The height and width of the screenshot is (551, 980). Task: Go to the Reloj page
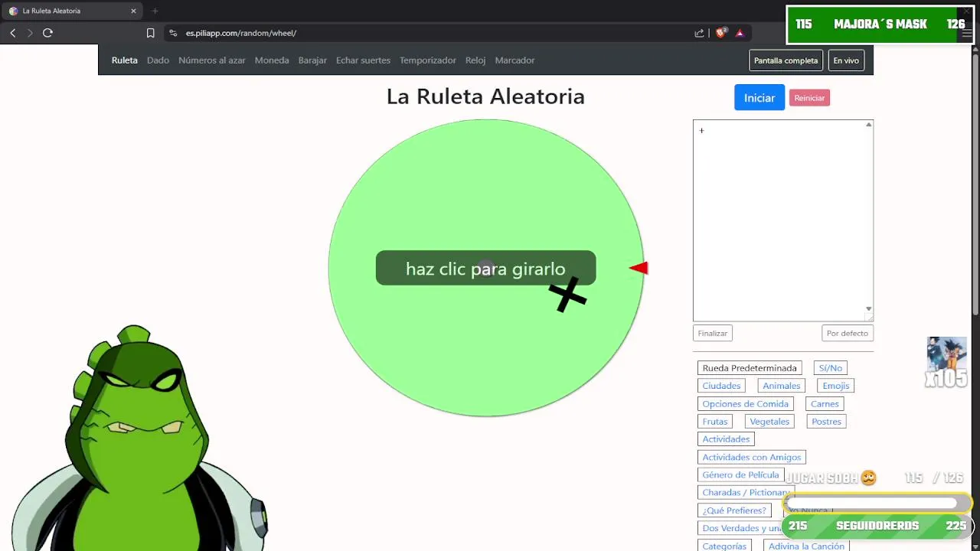pyautogui.click(x=475, y=60)
